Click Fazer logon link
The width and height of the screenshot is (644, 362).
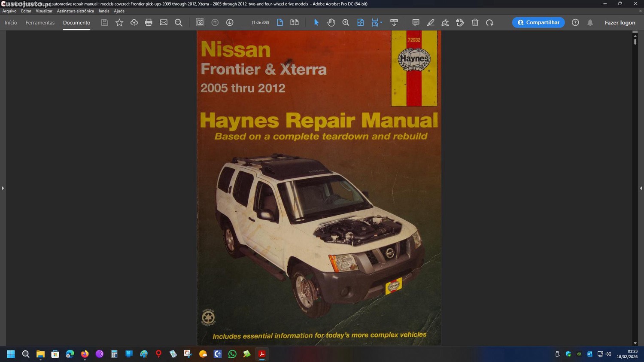coord(620,22)
